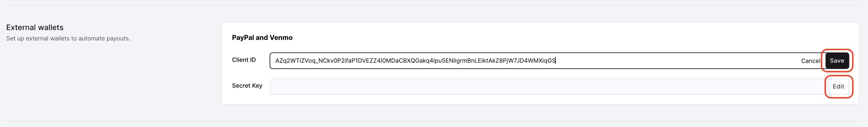The image size is (868, 127).
Task: Place cursor at end of Client ID value
Action: tap(556, 61)
